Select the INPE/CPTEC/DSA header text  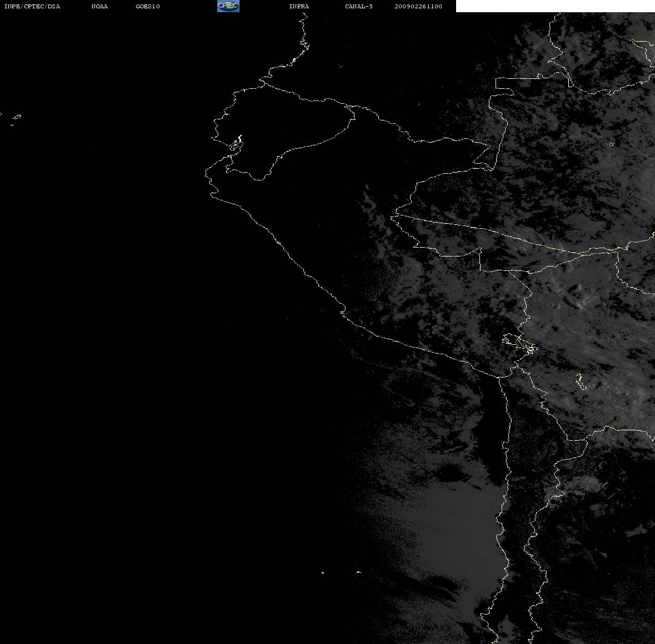tap(32, 6)
